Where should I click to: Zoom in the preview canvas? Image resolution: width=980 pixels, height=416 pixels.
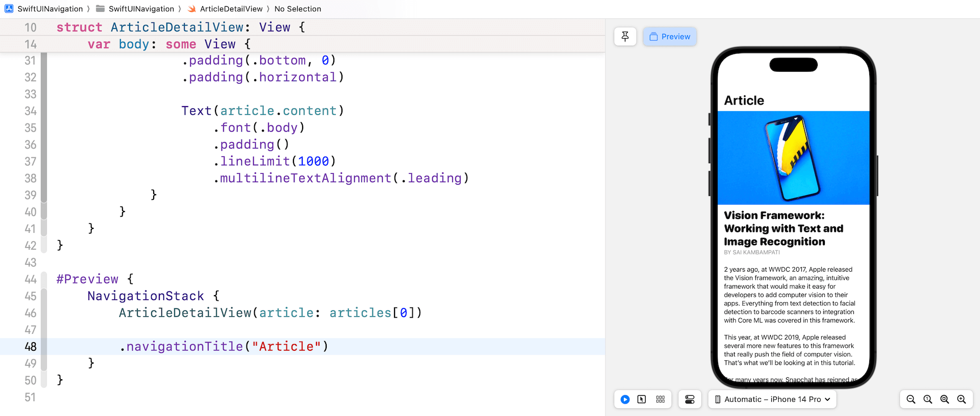click(x=962, y=399)
